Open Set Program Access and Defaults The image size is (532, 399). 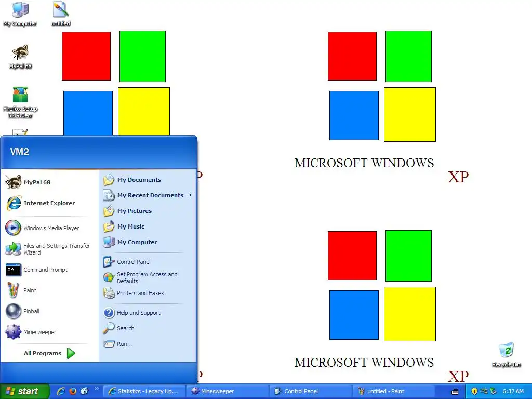click(148, 277)
